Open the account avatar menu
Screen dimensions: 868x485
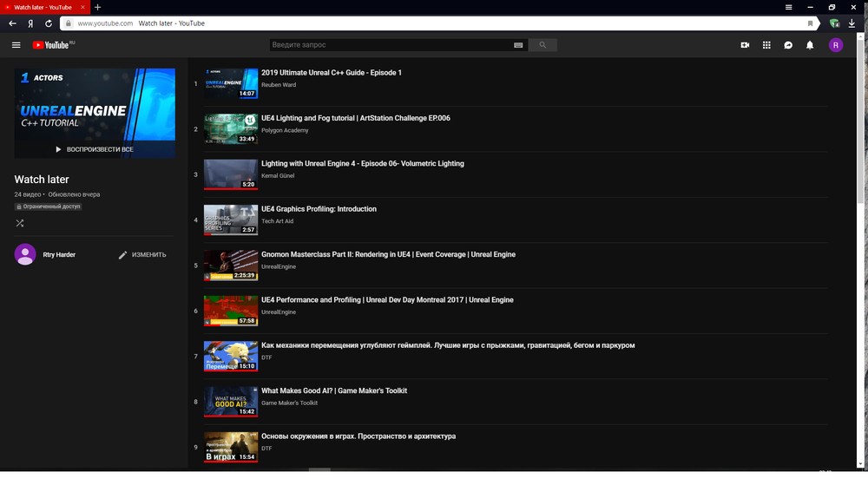pyautogui.click(x=835, y=45)
